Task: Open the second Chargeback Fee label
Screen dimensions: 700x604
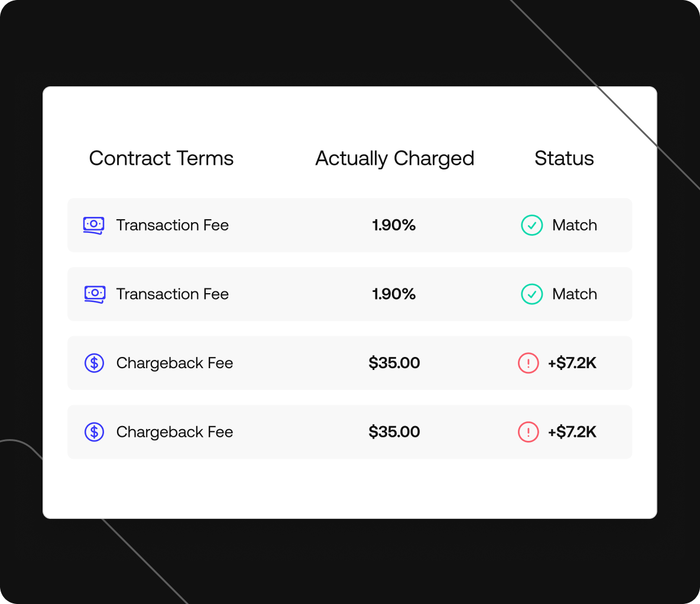Action: [x=174, y=432]
